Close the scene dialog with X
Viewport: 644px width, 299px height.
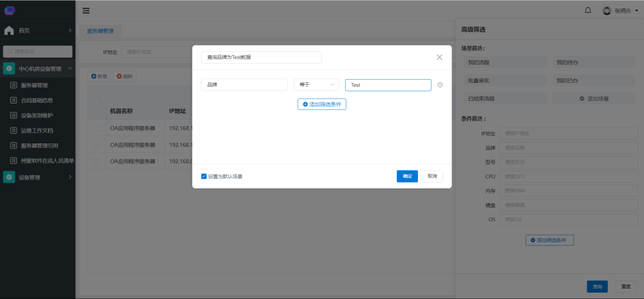(x=439, y=57)
